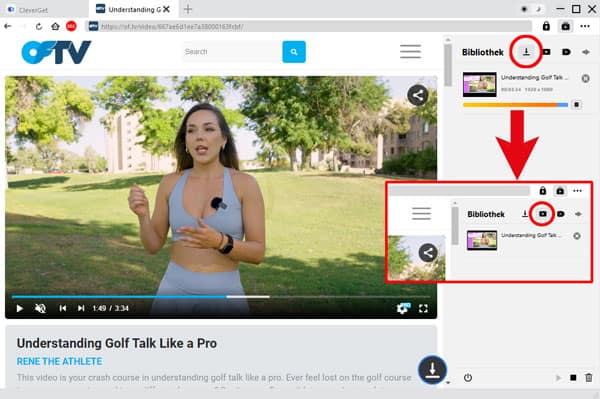This screenshot has height=399, width=600.
Task: Click the Understanding Golf Talk Like a Pro heading
Action: point(117,343)
